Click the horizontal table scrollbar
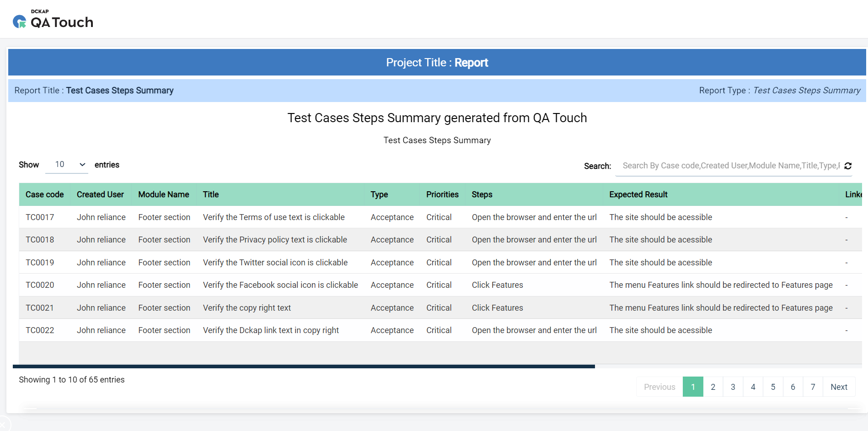The height and width of the screenshot is (431, 868). [304, 366]
